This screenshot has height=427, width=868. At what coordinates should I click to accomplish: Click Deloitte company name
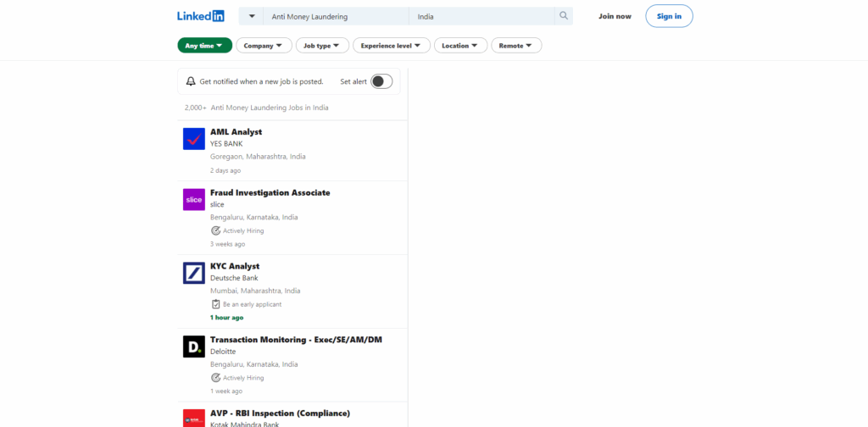[x=223, y=352]
